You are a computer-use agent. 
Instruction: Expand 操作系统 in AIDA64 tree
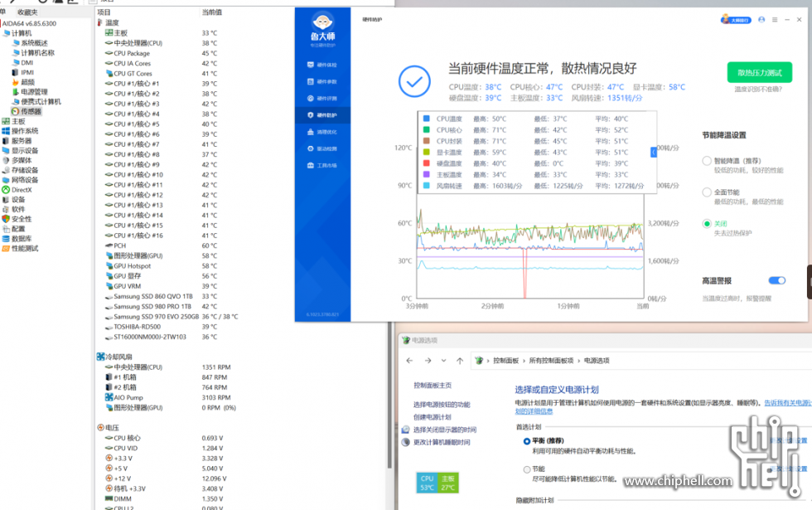pos(20,131)
